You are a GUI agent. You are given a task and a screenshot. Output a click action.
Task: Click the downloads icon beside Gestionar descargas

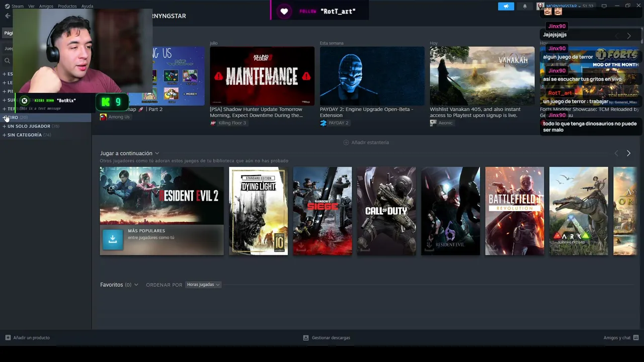tap(306, 338)
